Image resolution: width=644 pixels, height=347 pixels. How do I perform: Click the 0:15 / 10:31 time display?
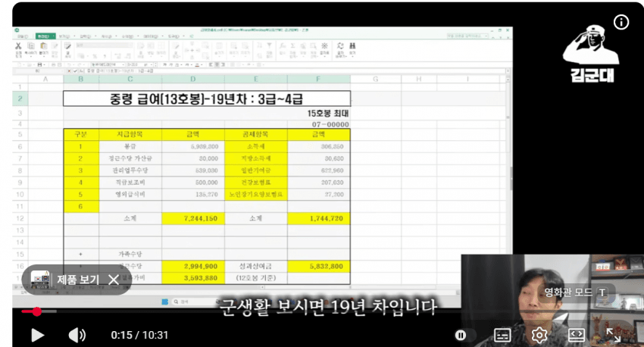click(x=139, y=335)
